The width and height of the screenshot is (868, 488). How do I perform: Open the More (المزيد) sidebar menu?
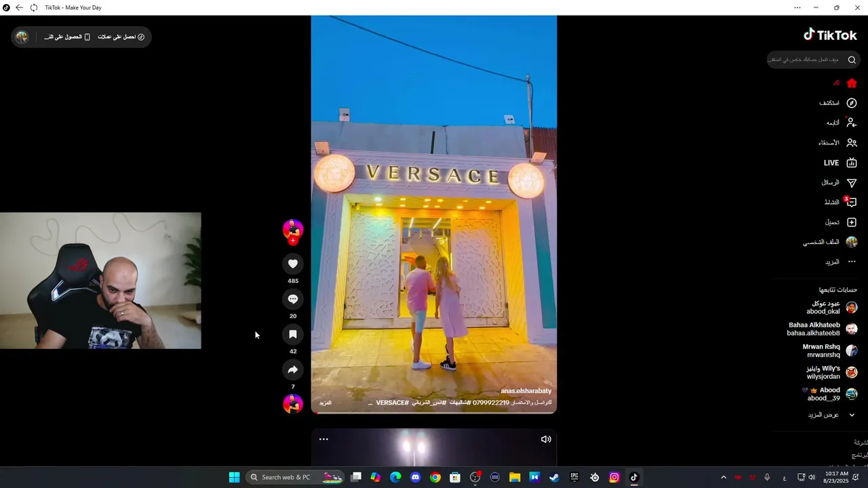pyautogui.click(x=841, y=262)
